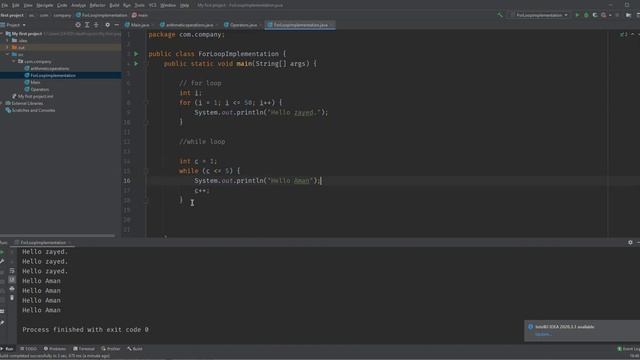This screenshot has height=360, width=640.
Task: Click the Project Structure icon in top toolbar
Action: tap(629, 15)
